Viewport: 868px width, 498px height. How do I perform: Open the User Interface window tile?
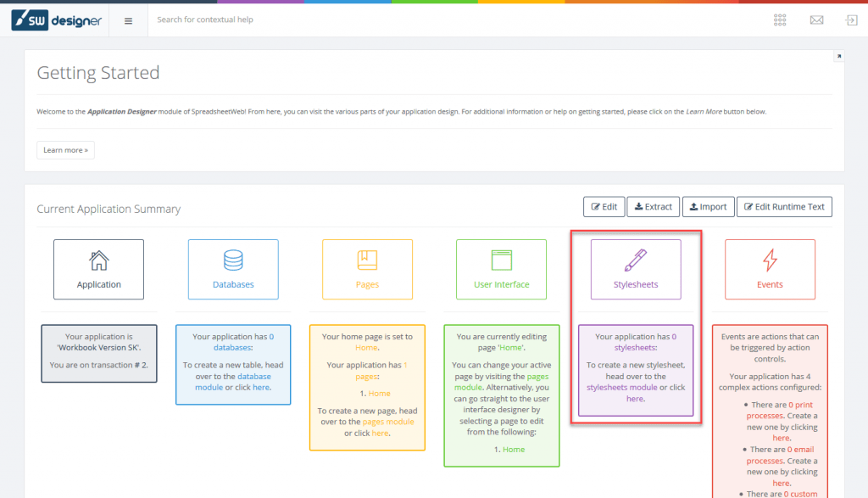[x=501, y=269]
